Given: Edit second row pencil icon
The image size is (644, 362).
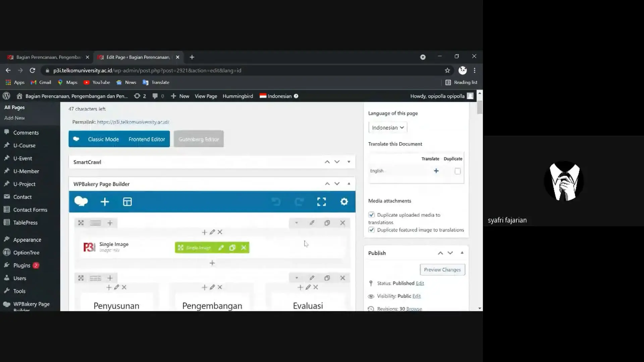Looking at the screenshot, I should tap(312, 278).
